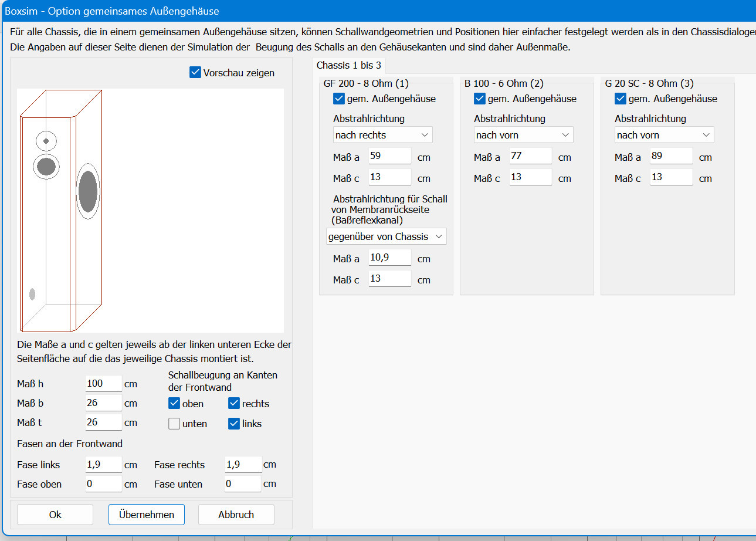Click the speaker cabinet preview image
The width and height of the screenshot is (756, 541).
click(x=150, y=211)
